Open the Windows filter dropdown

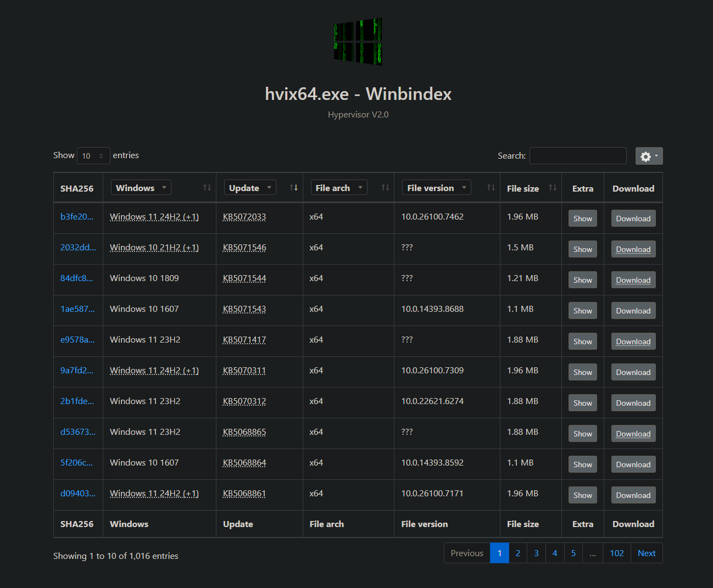click(x=141, y=188)
